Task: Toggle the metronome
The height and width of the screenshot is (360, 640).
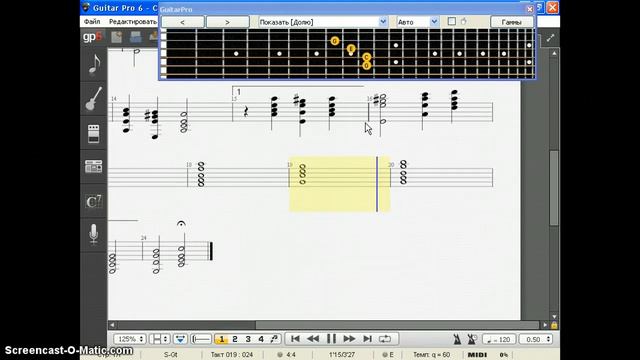Action: pos(457,339)
